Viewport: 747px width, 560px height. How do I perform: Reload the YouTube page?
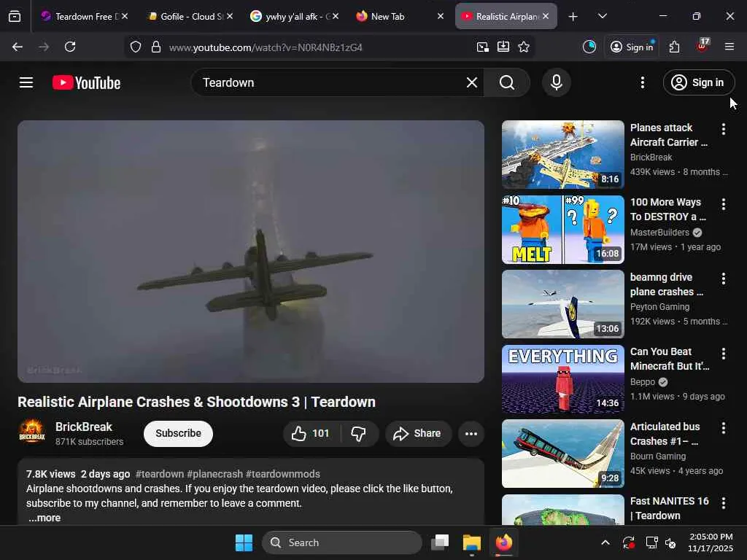(x=70, y=47)
